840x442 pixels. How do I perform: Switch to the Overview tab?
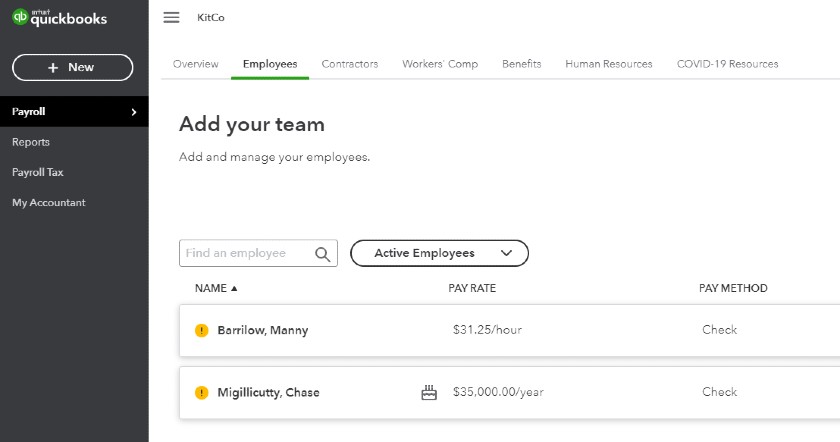(x=196, y=64)
